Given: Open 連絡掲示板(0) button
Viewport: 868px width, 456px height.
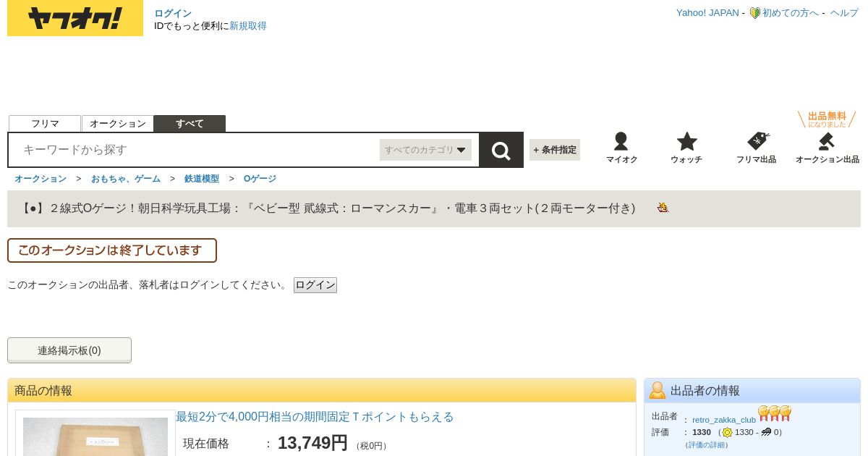Looking at the screenshot, I should click(69, 350).
